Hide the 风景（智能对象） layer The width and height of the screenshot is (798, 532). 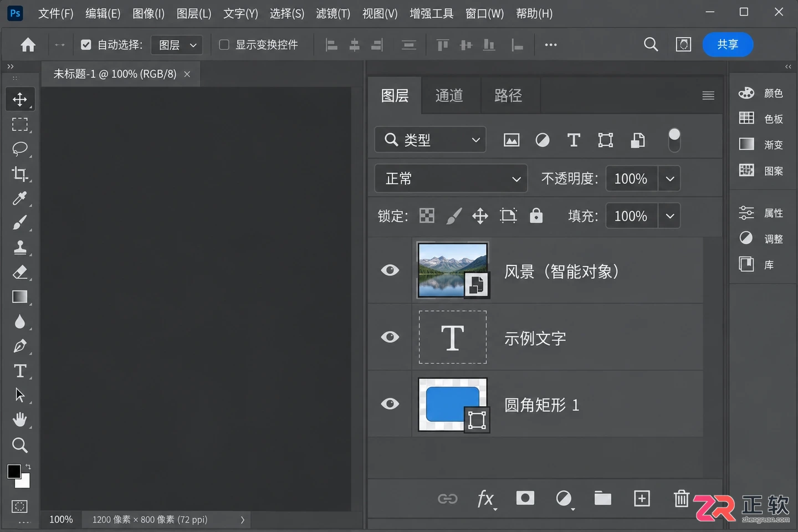point(390,270)
